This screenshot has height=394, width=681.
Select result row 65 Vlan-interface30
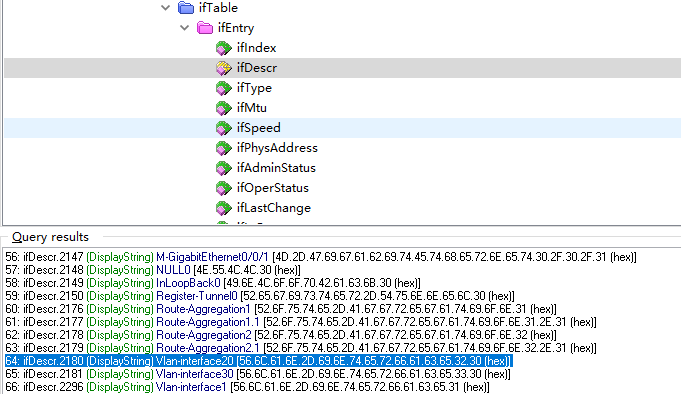pyautogui.click(x=258, y=374)
